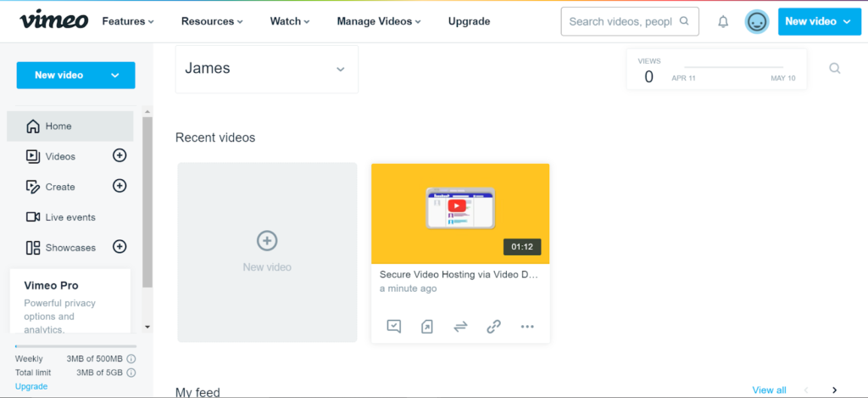Image resolution: width=868 pixels, height=398 pixels.
Task: Go to previous feed page arrow
Action: pos(806,390)
